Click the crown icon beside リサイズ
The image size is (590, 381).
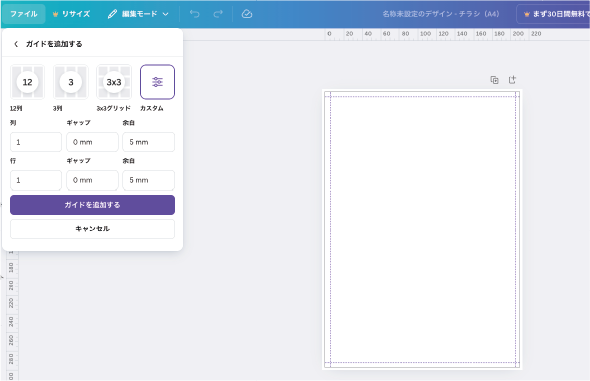coord(55,14)
